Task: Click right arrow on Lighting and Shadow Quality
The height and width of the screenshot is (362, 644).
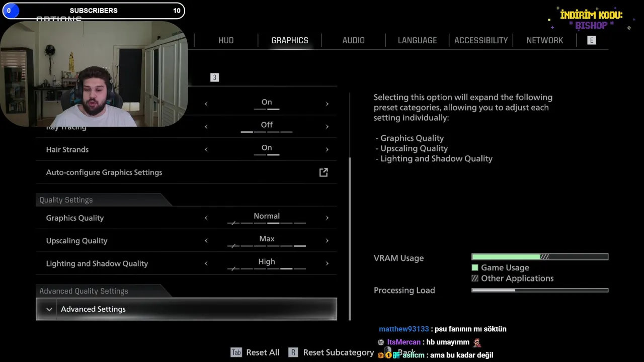Action: (x=327, y=263)
